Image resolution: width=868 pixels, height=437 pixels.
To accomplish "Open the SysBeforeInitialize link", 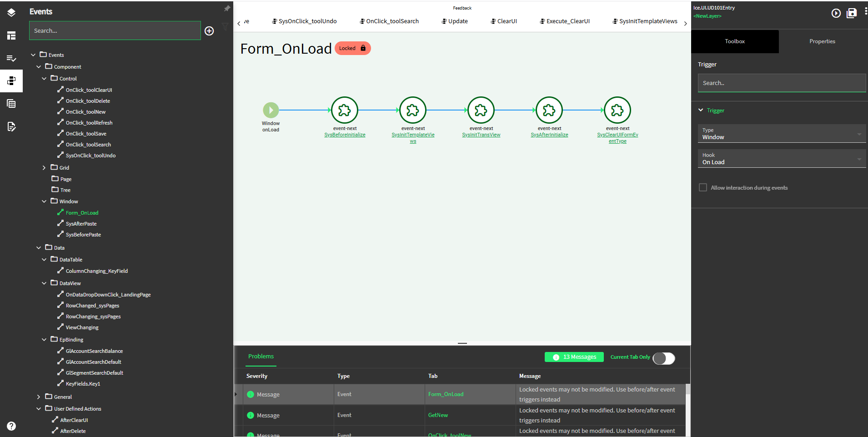I will point(345,135).
